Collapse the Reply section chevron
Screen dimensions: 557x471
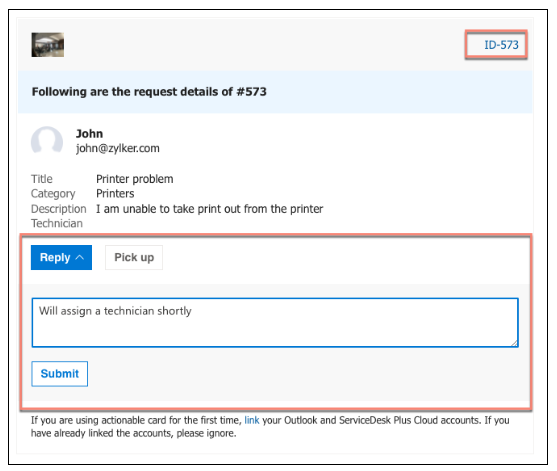click(80, 257)
